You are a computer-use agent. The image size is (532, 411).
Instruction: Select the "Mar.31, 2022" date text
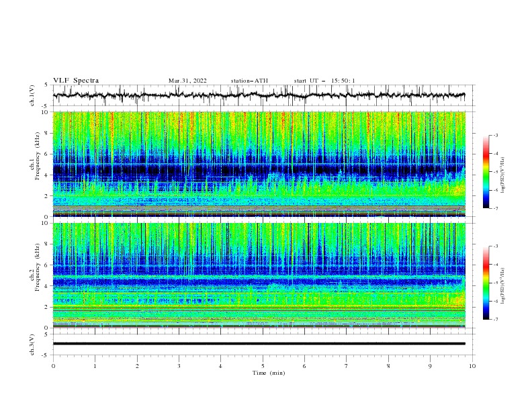[x=187, y=81]
